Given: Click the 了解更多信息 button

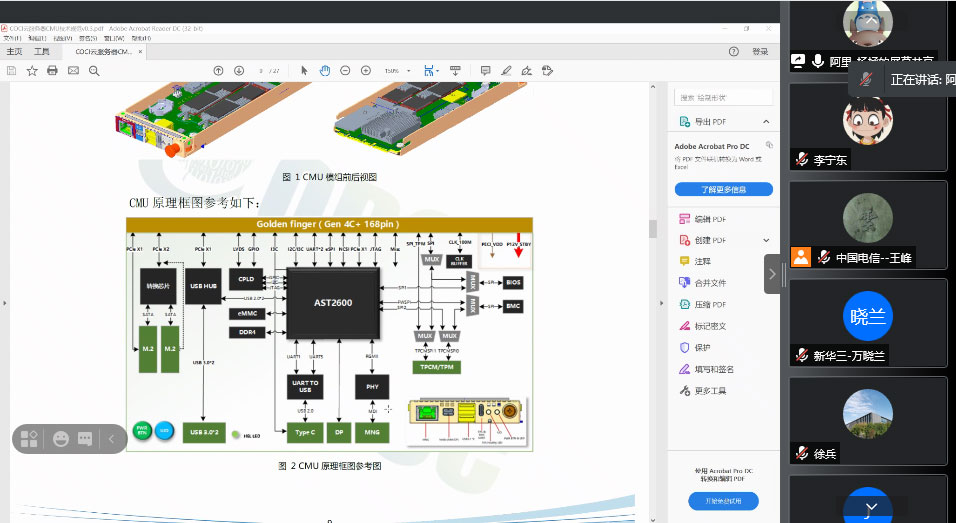Looking at the screenshot, I should pos(724,190).
